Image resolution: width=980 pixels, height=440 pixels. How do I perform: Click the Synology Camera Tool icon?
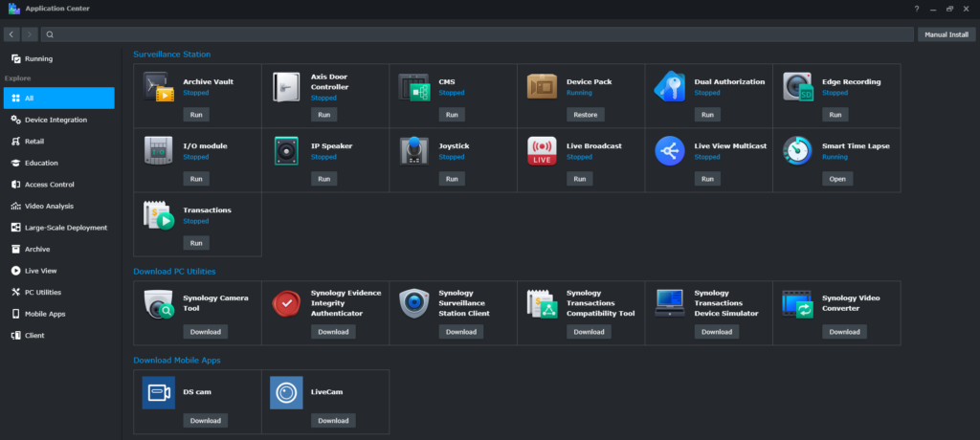pyautogui.click(x=159, y=304)
